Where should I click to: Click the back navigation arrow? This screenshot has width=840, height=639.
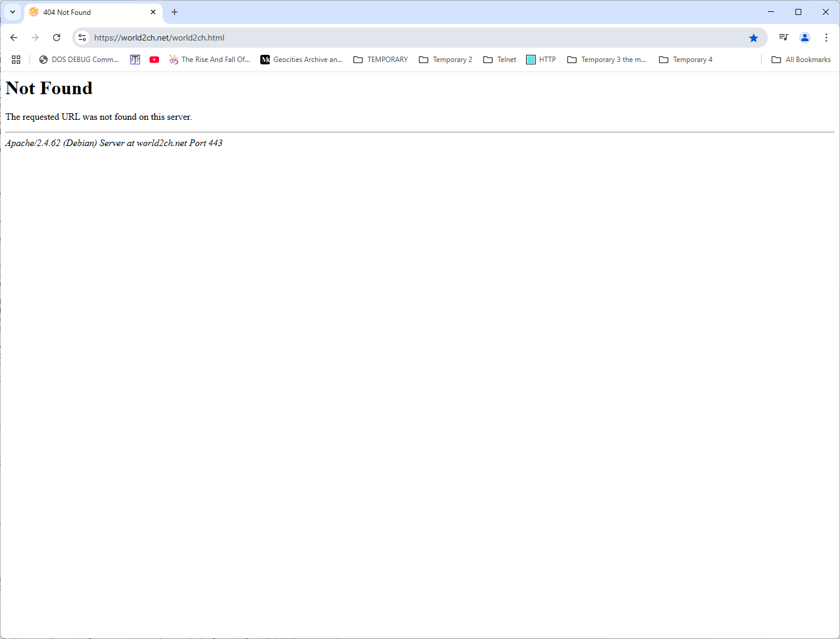[14, 38]
